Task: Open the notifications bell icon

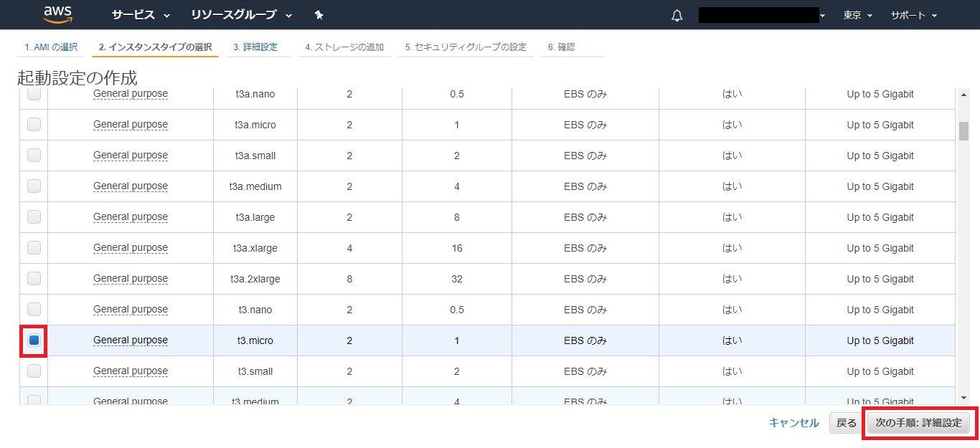Action: [677, 16]
